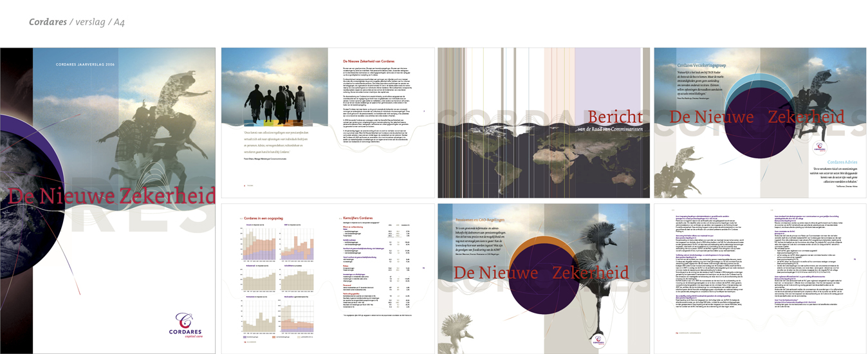Open the annual report front cover thumbnail
This screenshot has width=868, height=354.
[x=108, y=200]
